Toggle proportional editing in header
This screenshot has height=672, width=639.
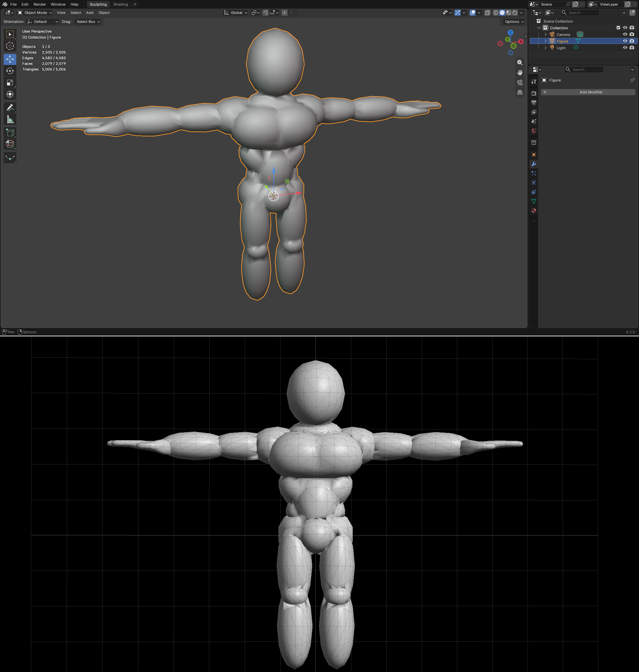coord(285,13)
